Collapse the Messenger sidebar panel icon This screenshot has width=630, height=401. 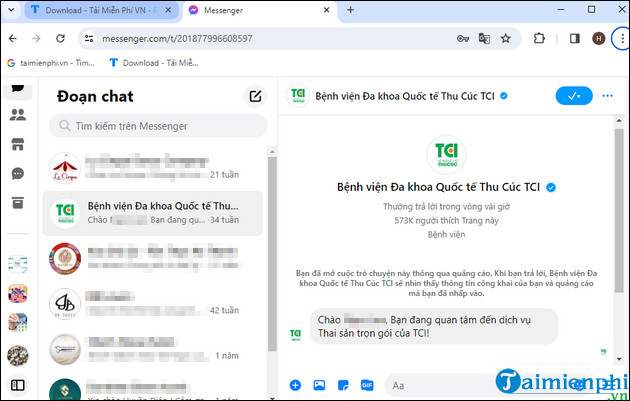pos(18,385)
